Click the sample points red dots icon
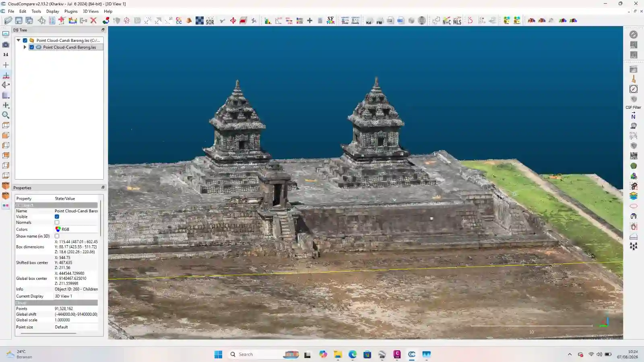Viewport: 644px width, 362px height. pyautogui.click(x=127, y=21)
